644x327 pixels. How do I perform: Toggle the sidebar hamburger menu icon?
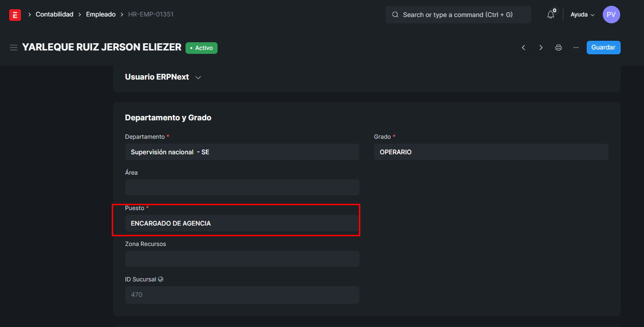(x=14, y=48)
